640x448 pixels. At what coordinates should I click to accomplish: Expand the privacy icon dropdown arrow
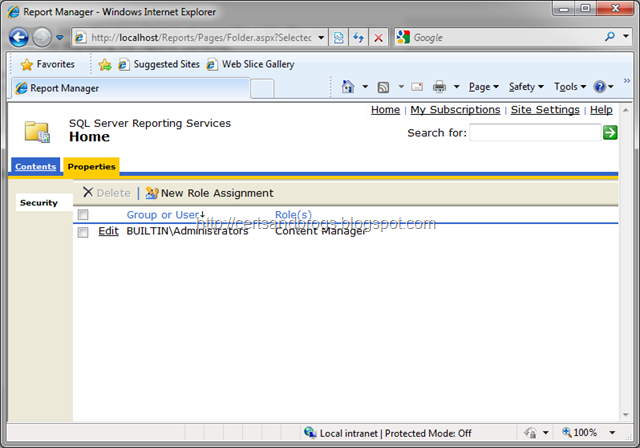(x=546, y=433)
